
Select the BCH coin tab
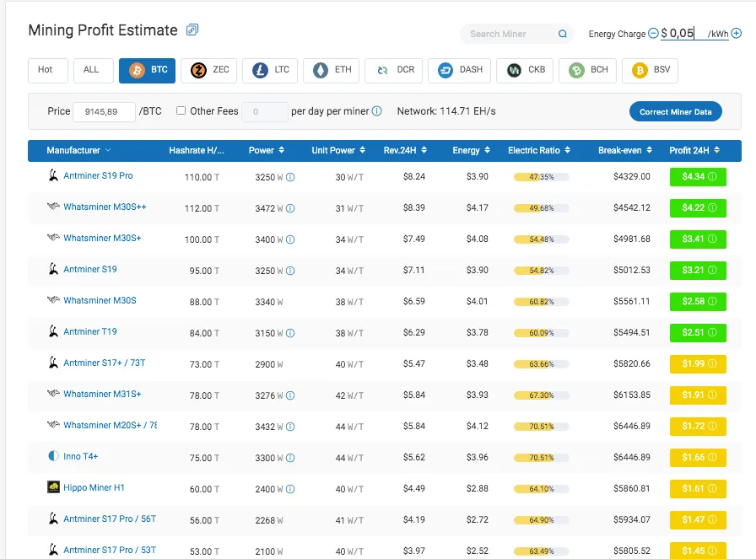coord(588,70)
